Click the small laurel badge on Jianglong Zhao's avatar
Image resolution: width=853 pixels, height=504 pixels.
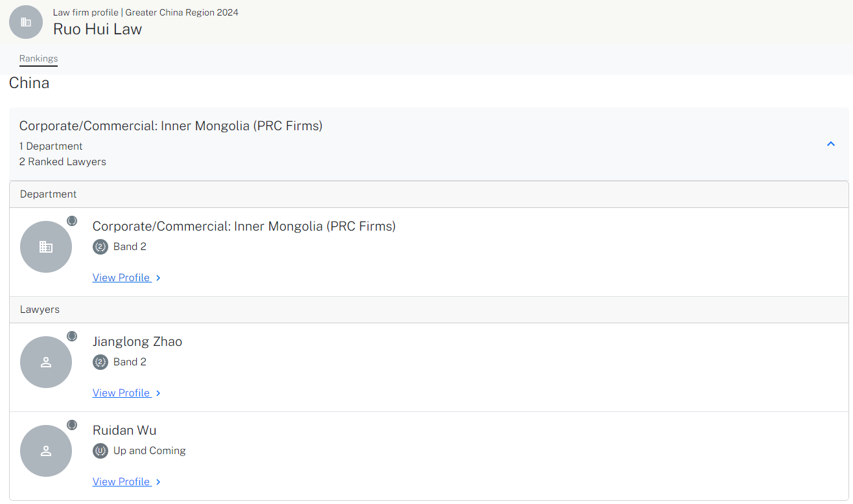(72, 336)
